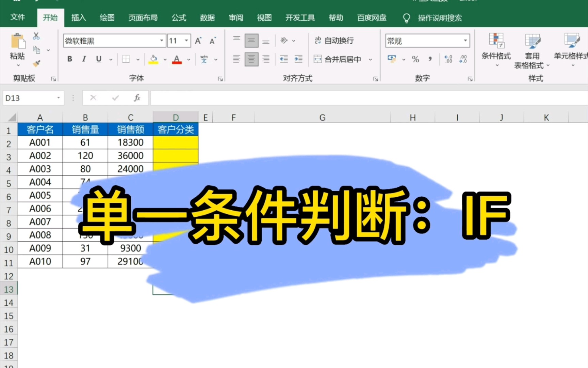Image resolution: width=588 pixels, height=368 pixels.
Task: Click the Copy icon in the clipboard group
Action: [36, 49]
